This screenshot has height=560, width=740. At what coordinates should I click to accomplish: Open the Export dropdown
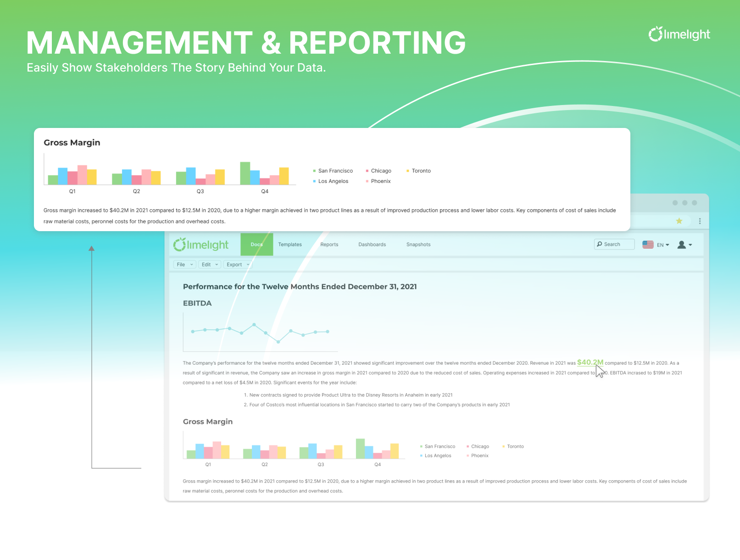coord(238,265)
